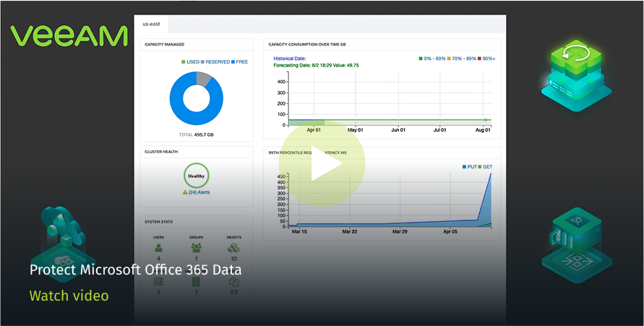The image size is (644, 326).
Task: Click the Cluster Health panel header
Action: [x=197, y=152]
